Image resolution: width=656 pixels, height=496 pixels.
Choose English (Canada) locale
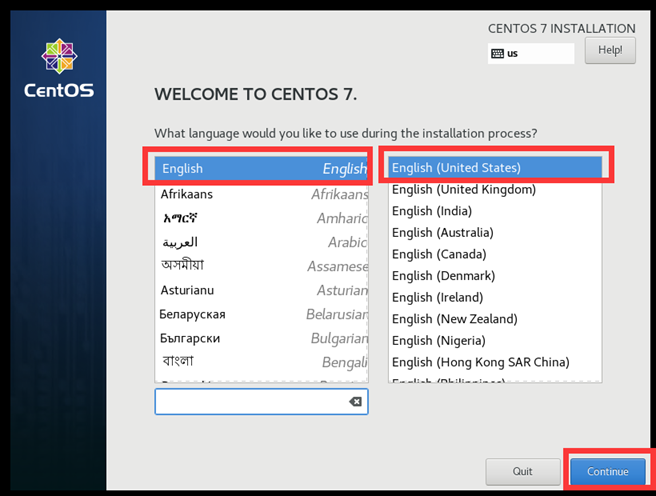[x=495, y=254]
